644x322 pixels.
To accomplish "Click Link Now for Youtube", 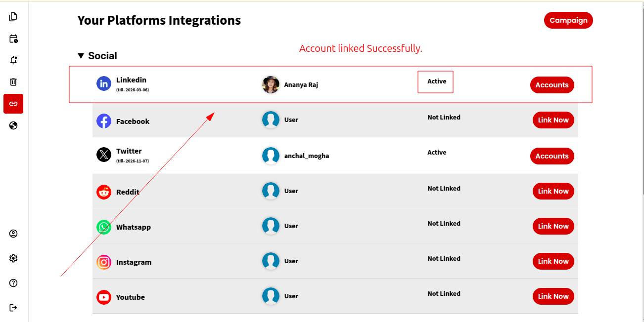I will coord(553,296).
